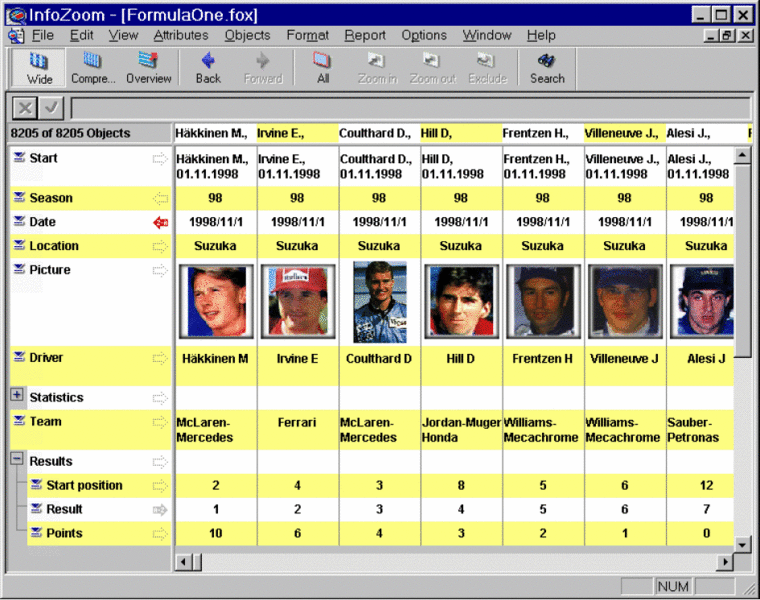The image size is (760, 600).
Task: Click the attribute icon beside Start
Action: coord(19,157)
